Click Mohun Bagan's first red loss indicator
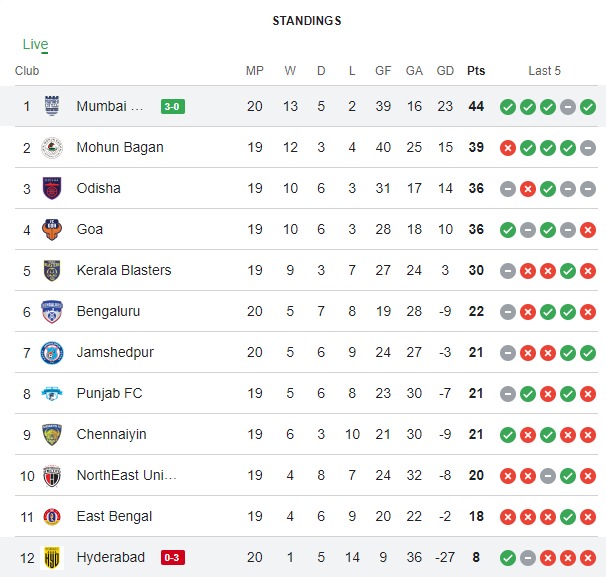This screenshot has height=586, width=606. 507,147
